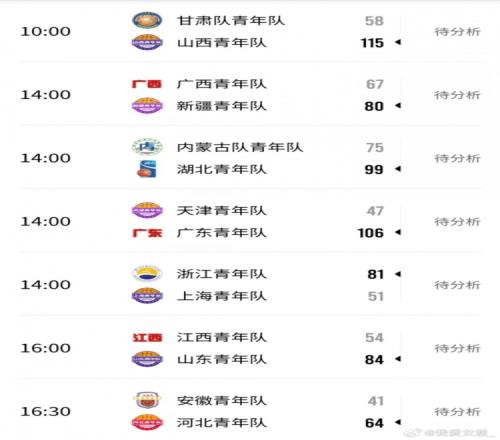Click the 甘肃队青年队 team logo
The height and width of the screenshot is (440, 500).
point(147,20)
